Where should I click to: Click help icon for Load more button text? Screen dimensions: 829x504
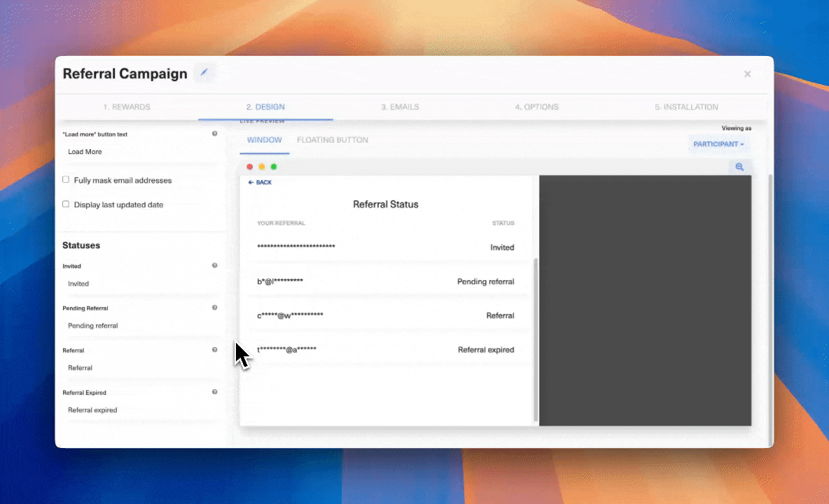point(215,134)
